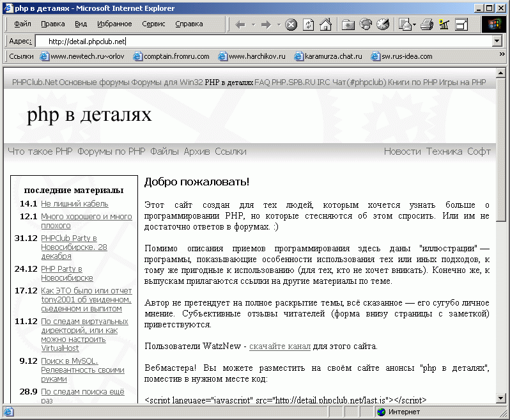Screen dimensions: 510x420
Task: Click the Edit page toolbar icon
Action: click(444, 25)
